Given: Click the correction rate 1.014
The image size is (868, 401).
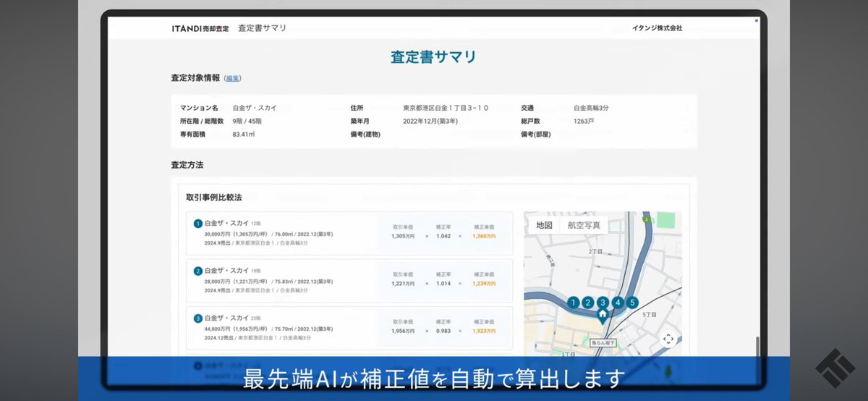Looking at the screenshot, I should point(443,283).
